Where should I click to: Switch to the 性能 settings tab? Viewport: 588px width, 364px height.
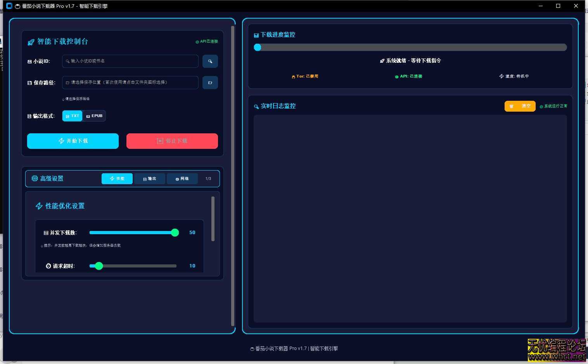[x=117, y=179]
